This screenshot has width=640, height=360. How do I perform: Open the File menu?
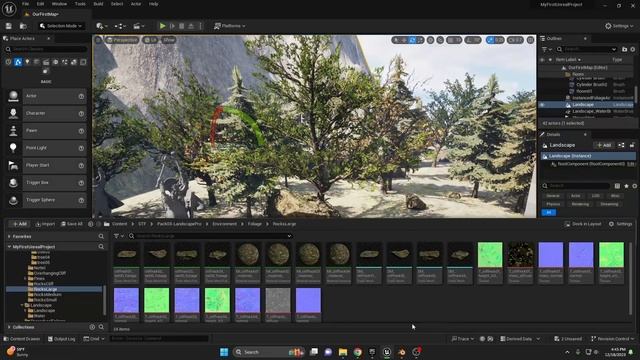click(25, 4)
